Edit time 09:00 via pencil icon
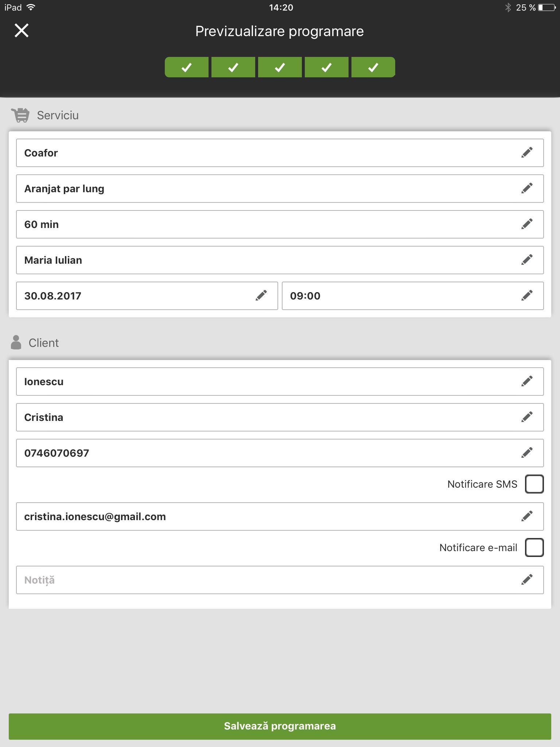The image size is (560, 747). click(527, 295)
